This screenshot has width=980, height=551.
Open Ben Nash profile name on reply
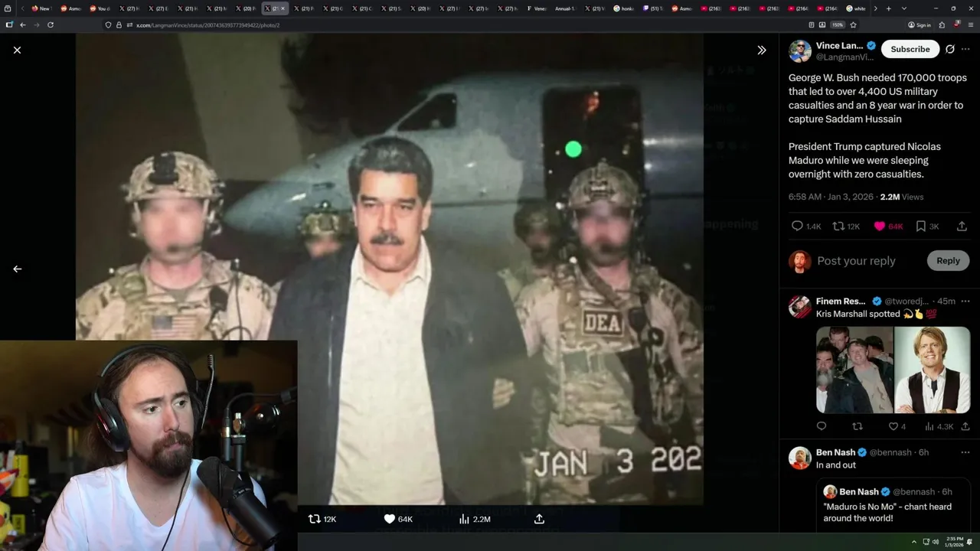[836, 452]
